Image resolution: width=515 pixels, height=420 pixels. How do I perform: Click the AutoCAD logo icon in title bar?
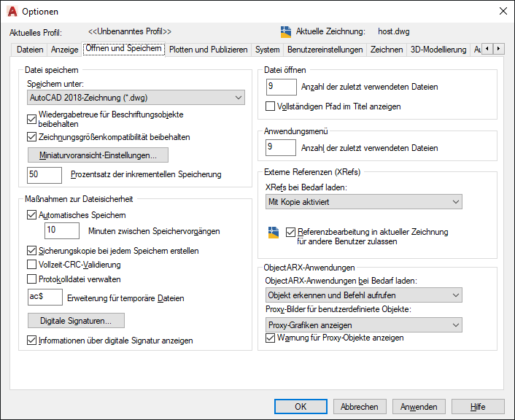[x=12, y=11]
